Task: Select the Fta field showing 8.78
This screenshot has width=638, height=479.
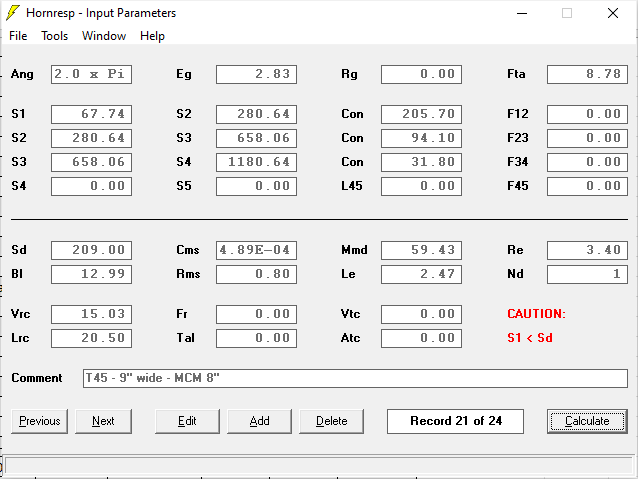Action: (x=587, y=74)
